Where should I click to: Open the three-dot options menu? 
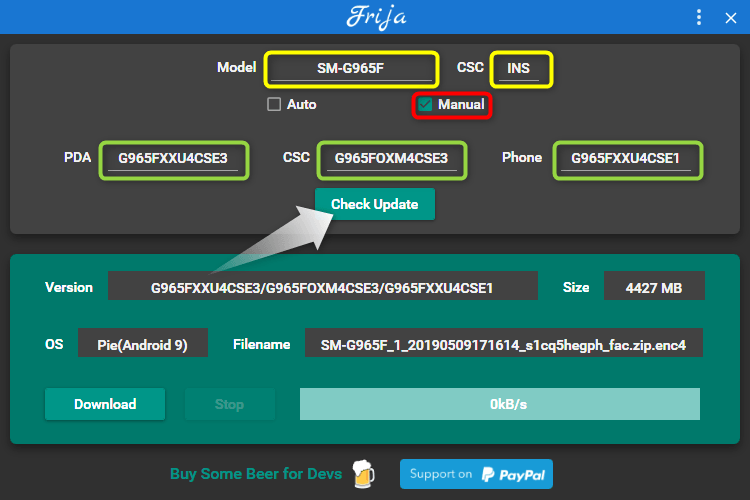click(x=699, y=17)
